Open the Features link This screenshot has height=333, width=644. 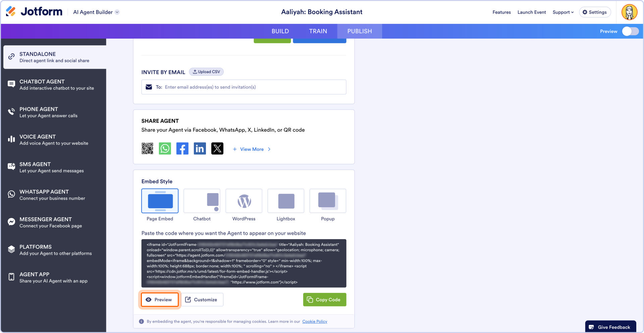(x=501, y=12)
